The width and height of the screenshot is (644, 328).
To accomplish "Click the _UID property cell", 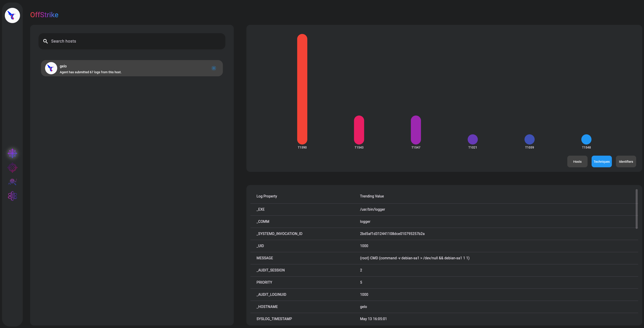I will [260, 246].
